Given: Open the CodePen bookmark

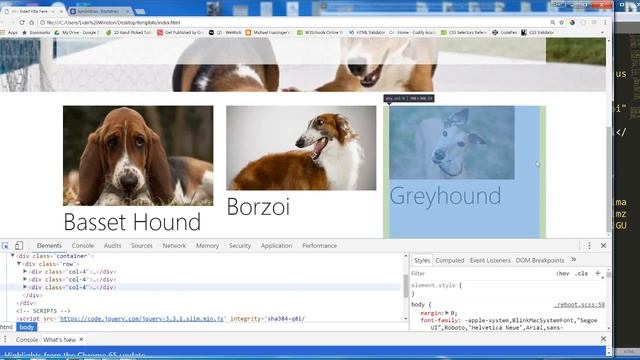Looking at the screenshot, I should click(504, 32).
